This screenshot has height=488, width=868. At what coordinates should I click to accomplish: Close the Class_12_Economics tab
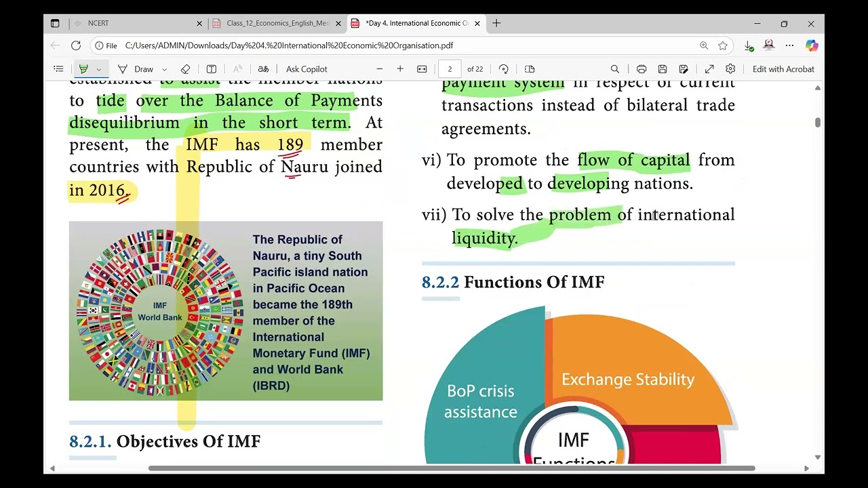point(338,23)
